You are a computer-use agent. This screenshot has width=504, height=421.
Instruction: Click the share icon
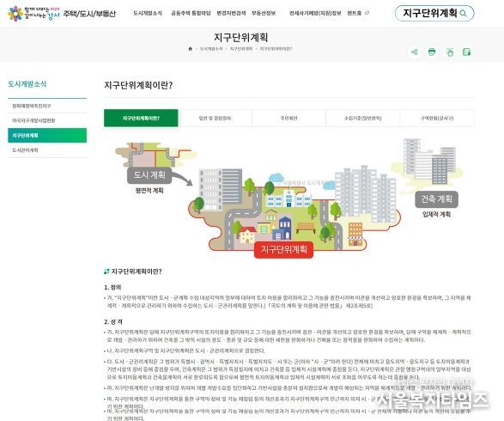pyautogui.click(x=415, y=52)
